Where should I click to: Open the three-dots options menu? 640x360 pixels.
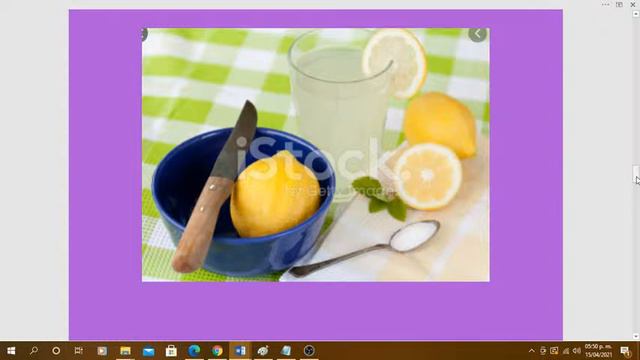pyautogui.click(x=605, y=4)
